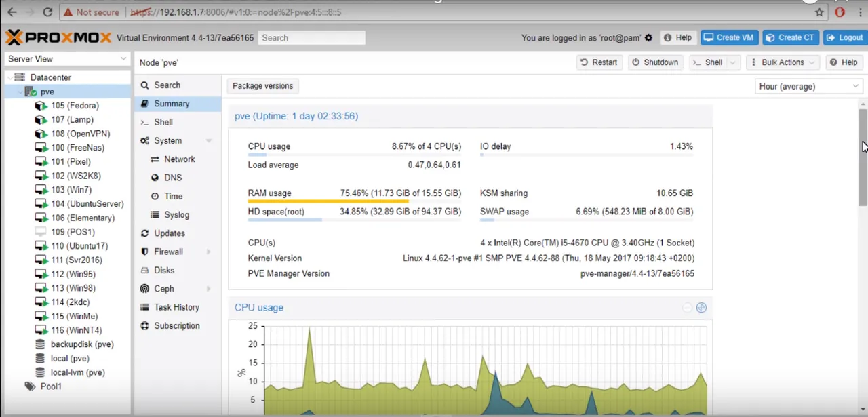Open the Time settings item
The image size is (868, 417).
coord(178,196)
